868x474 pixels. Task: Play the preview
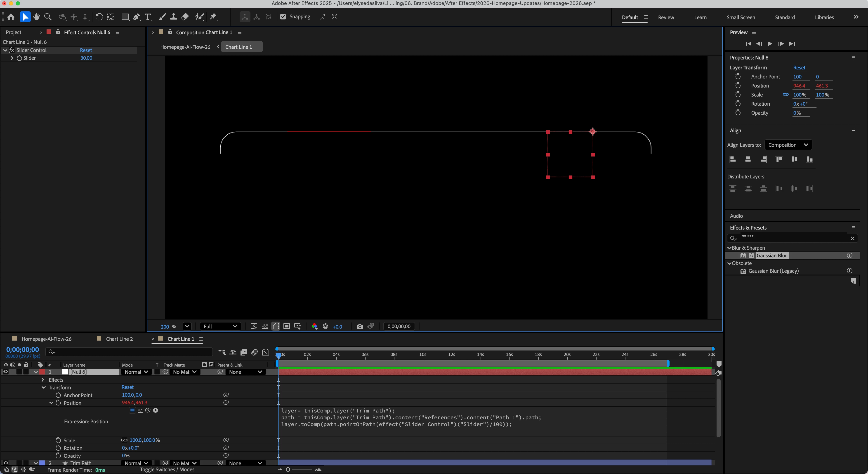click(x=770, y=43)
